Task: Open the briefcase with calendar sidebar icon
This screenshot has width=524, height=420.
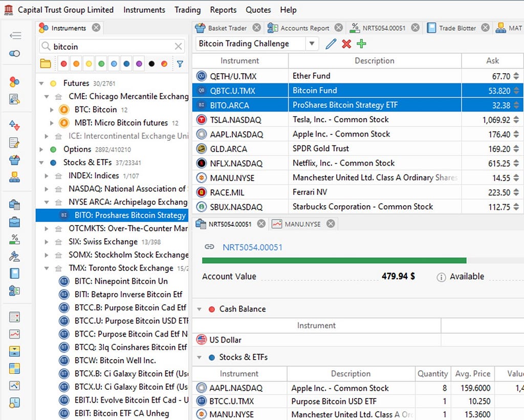Action: (14, 205)
